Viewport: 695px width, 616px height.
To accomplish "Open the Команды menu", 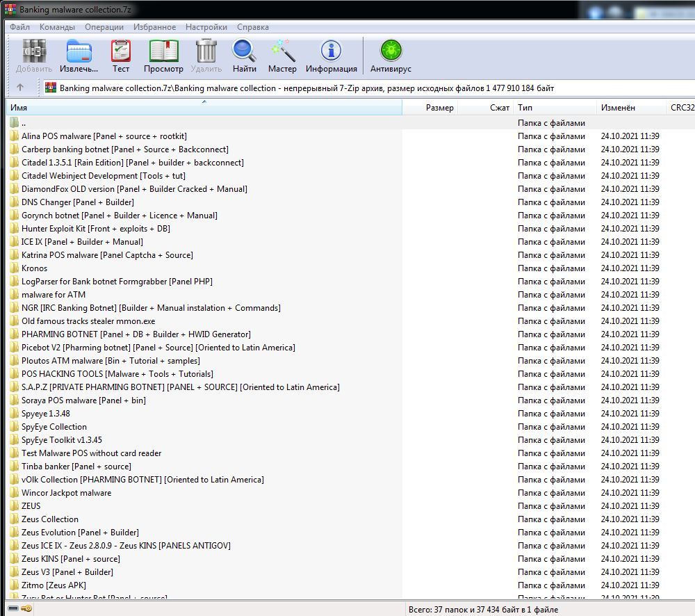I will pyautogui.click(x=57, y=27).
